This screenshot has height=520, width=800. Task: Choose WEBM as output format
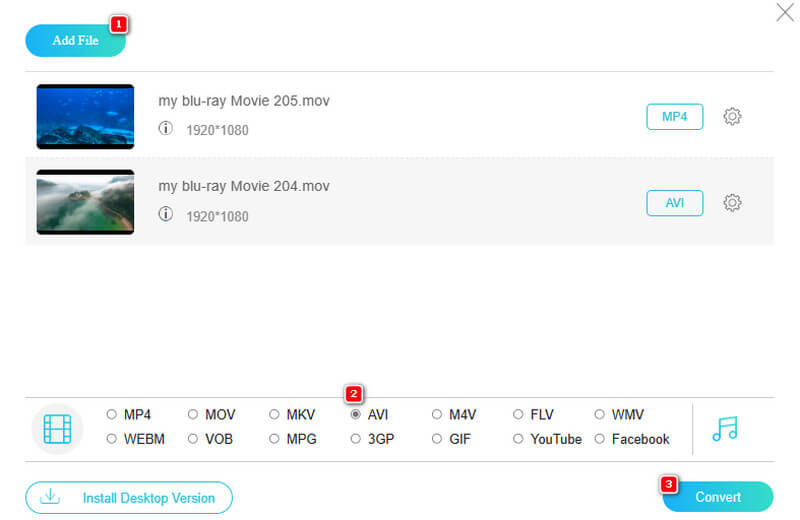tap(111, 439)
